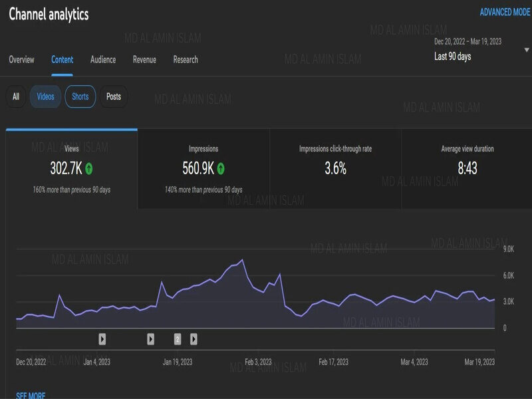Open the Overview analytics tab
The height and width of the screenshot is (399, 532).
coord(21,60)
